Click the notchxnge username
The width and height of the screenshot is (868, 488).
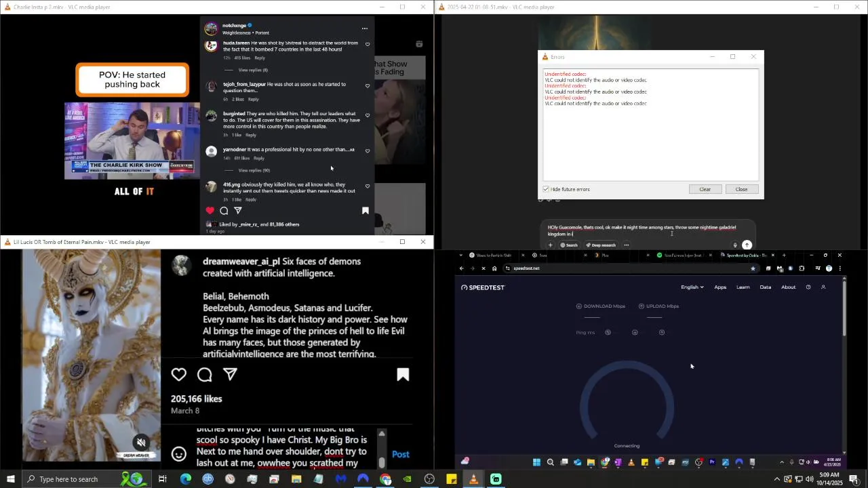pyautogui.click(x=234, y=26)
